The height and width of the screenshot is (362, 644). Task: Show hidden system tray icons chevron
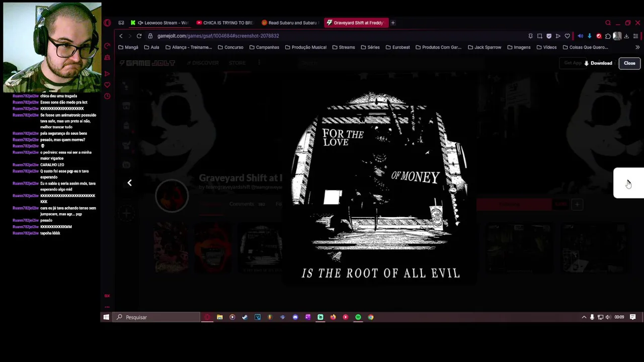[x=584, y=317]
